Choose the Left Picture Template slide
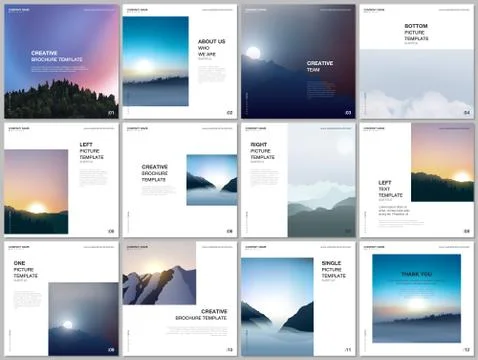This screenshot has height=360, width=478. 61,180
